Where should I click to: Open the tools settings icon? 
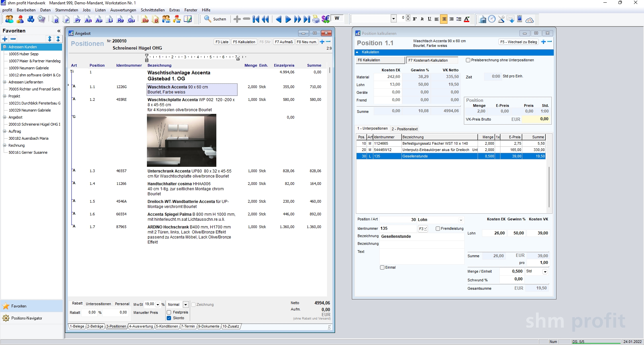pyautogui.click(x=501, y=19)
